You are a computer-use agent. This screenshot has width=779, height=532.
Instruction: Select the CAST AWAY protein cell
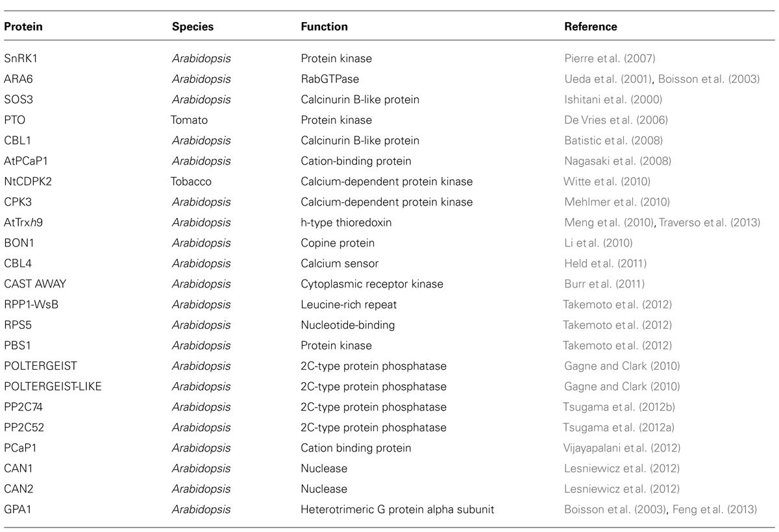click(x=36, y=284)
